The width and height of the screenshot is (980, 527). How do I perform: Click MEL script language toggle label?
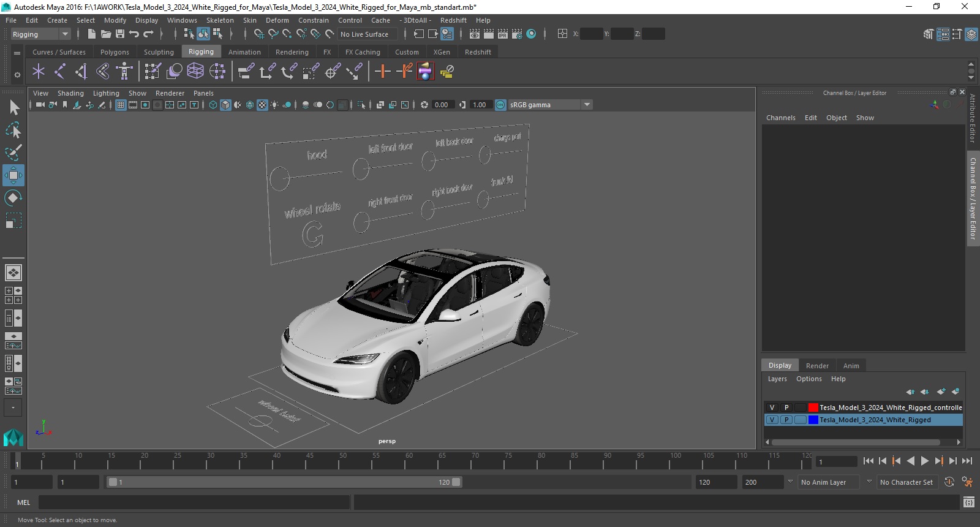point(24,502)
